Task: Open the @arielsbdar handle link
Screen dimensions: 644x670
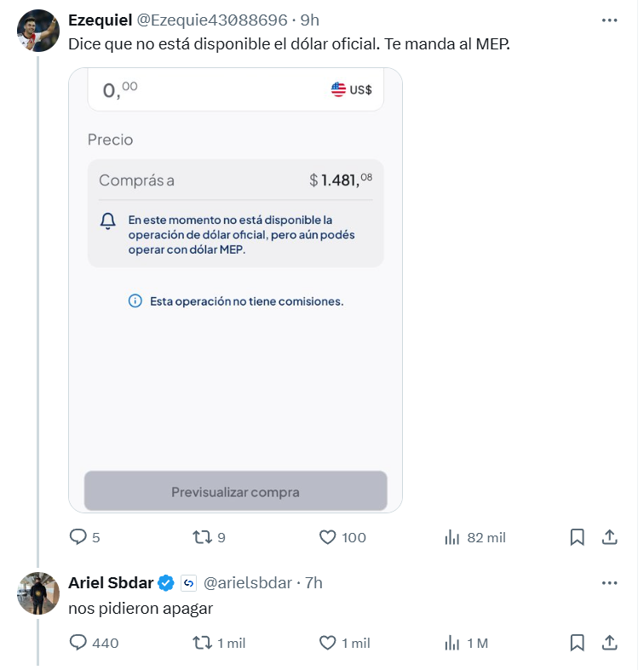Action: click(x=248, y=583)
